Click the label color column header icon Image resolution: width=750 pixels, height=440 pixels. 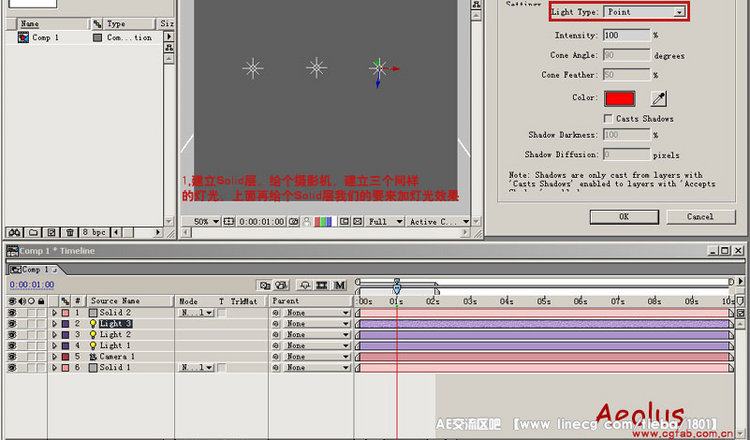click(65, 301)
